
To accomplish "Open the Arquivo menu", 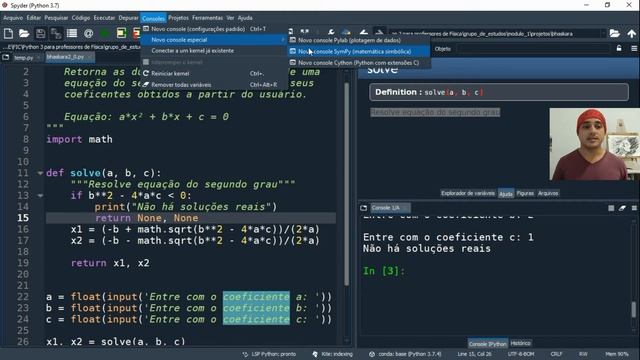I will click(13, 18).
